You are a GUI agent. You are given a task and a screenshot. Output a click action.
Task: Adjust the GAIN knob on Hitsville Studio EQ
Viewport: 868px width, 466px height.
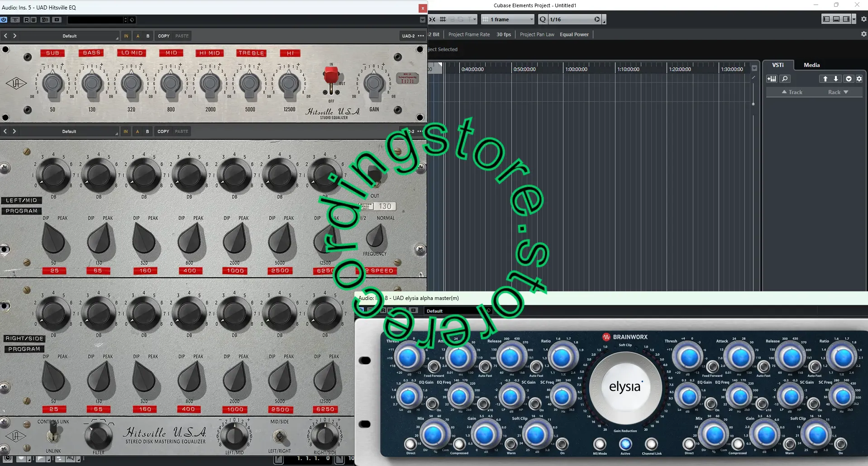374,83
